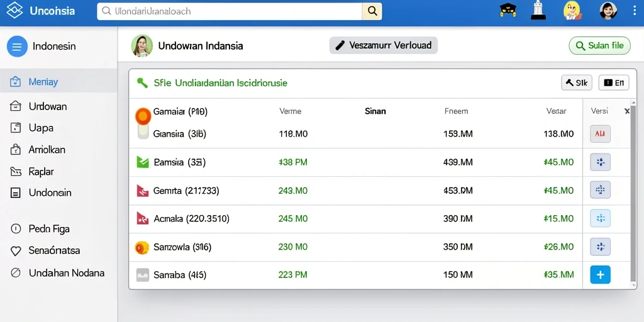Click the tower trophy icon in header

538,10
